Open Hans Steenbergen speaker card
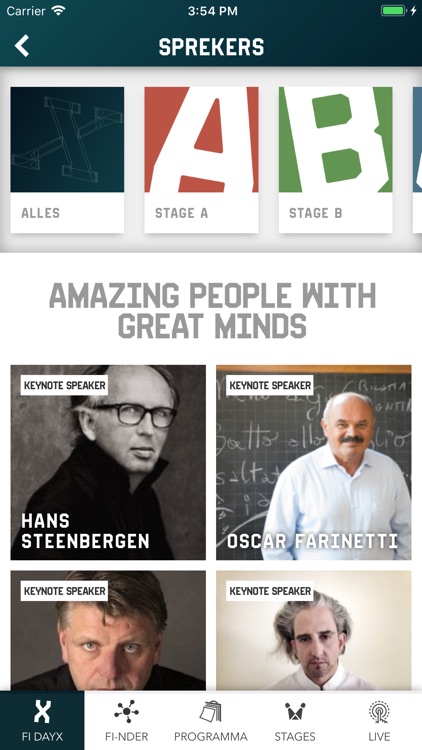 coord(108,463)
